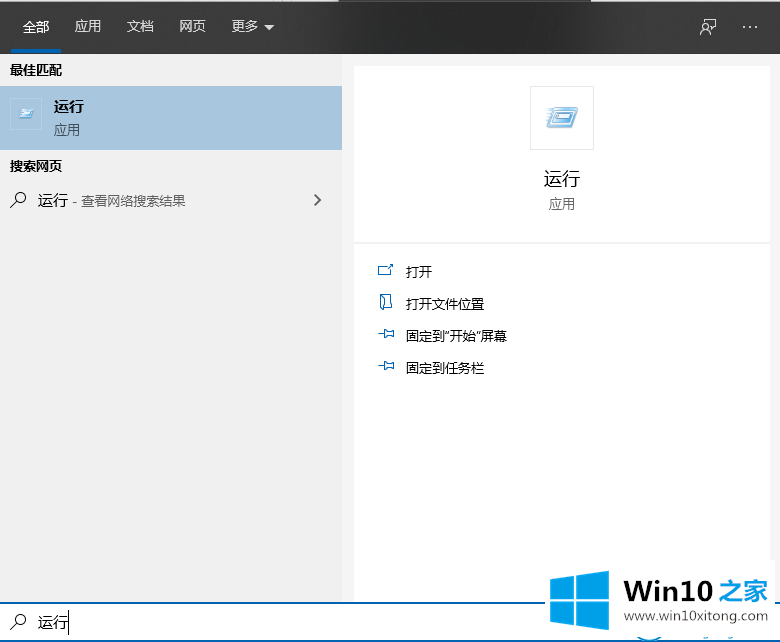Image resolution: width=780 pixels, height=642 pixels.
Task: Switch to the 应用 tab
Action: (88, 26)
